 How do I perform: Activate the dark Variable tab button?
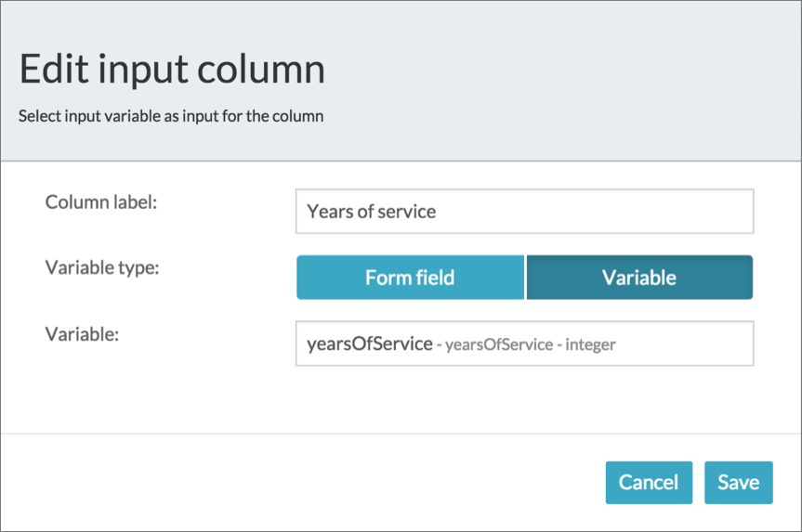pyautogui.click(x=639, y=278)
